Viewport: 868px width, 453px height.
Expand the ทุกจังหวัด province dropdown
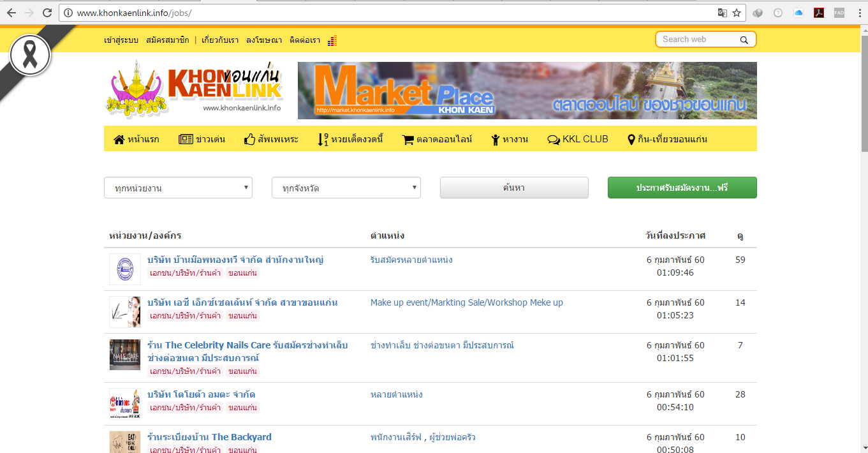coord(346,188)
